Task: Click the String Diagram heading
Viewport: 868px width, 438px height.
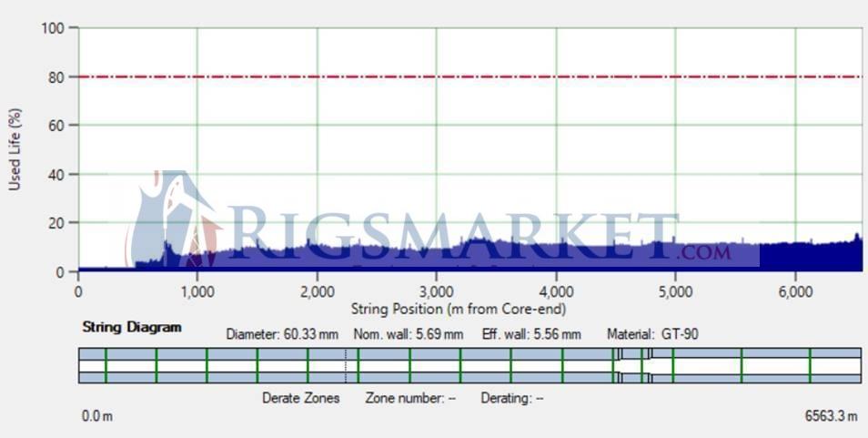Action: tap(132, 327)
